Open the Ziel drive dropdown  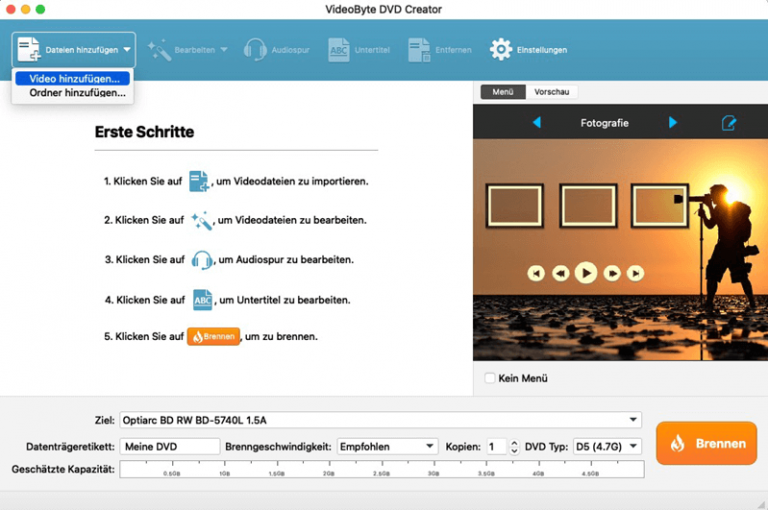tap(381, 420)
